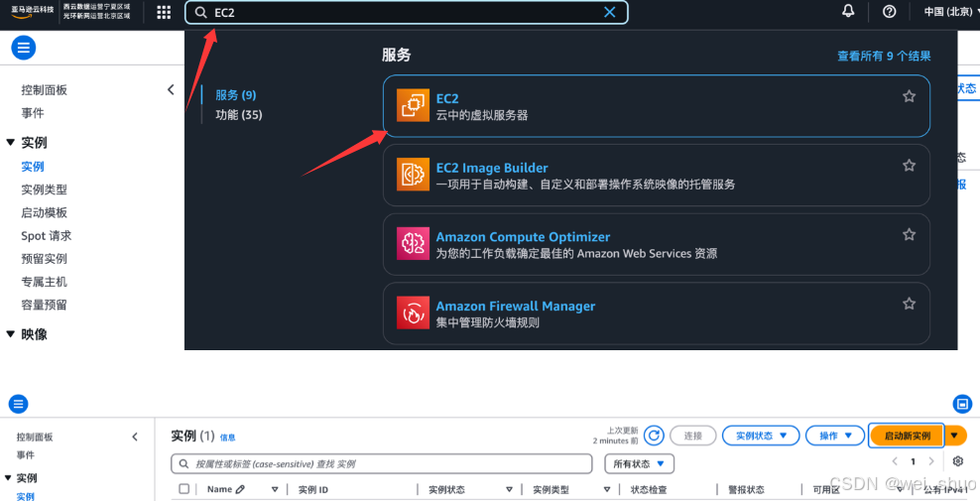Open 控制面板 in the upper sidebar
This screenshot has width=980, height=501.
pyautogui.click(x=44, y=90)
